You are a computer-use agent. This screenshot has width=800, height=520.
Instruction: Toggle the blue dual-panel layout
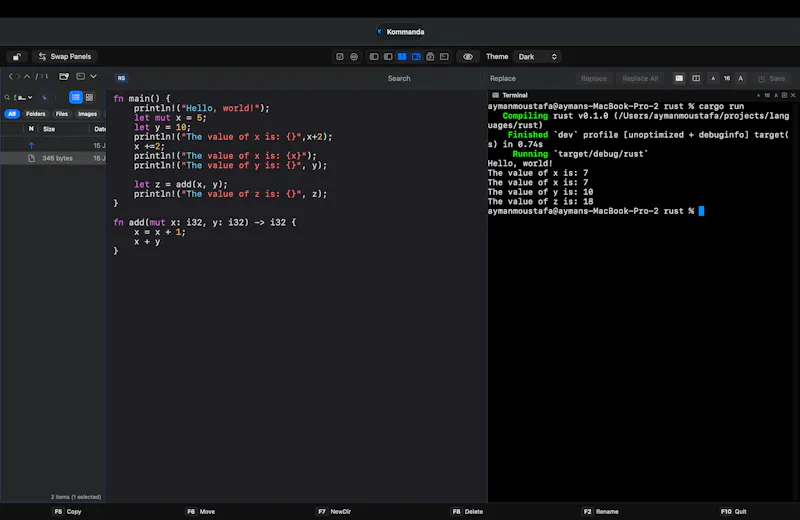pos(402,57)
